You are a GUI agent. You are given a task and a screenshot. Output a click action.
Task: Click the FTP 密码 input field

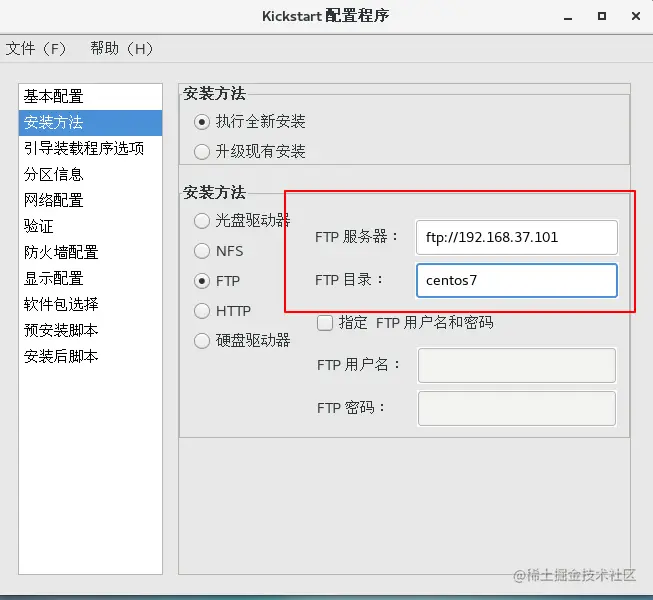516,408
